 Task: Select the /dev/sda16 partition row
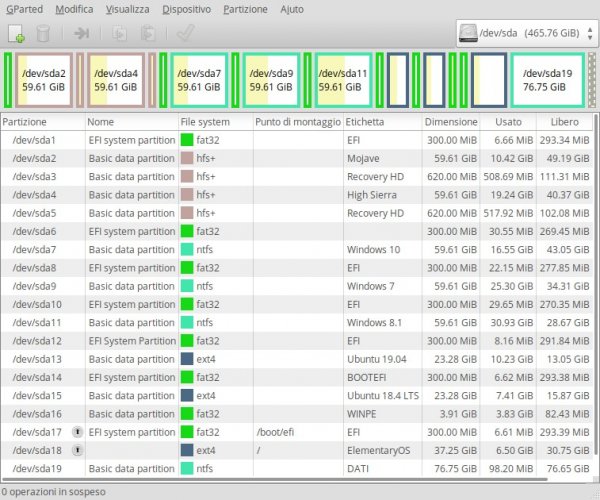297,414
